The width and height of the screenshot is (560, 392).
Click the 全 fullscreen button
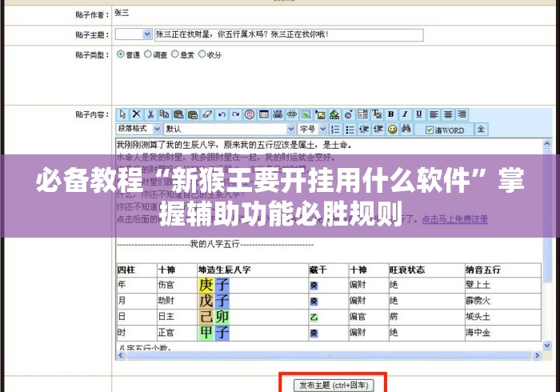[x=481, y=130]
